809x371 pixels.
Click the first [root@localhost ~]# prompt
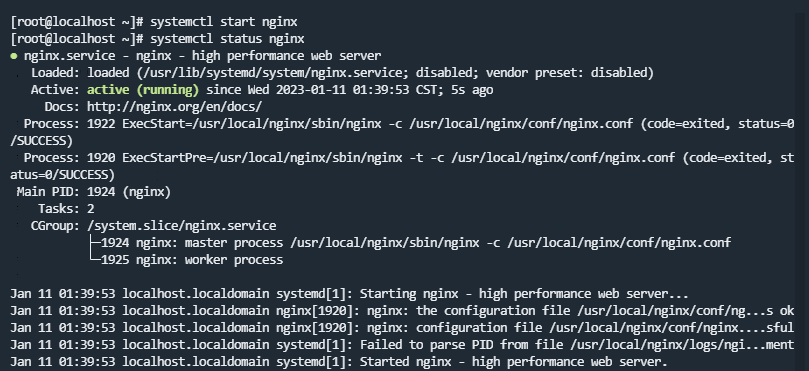76,22
